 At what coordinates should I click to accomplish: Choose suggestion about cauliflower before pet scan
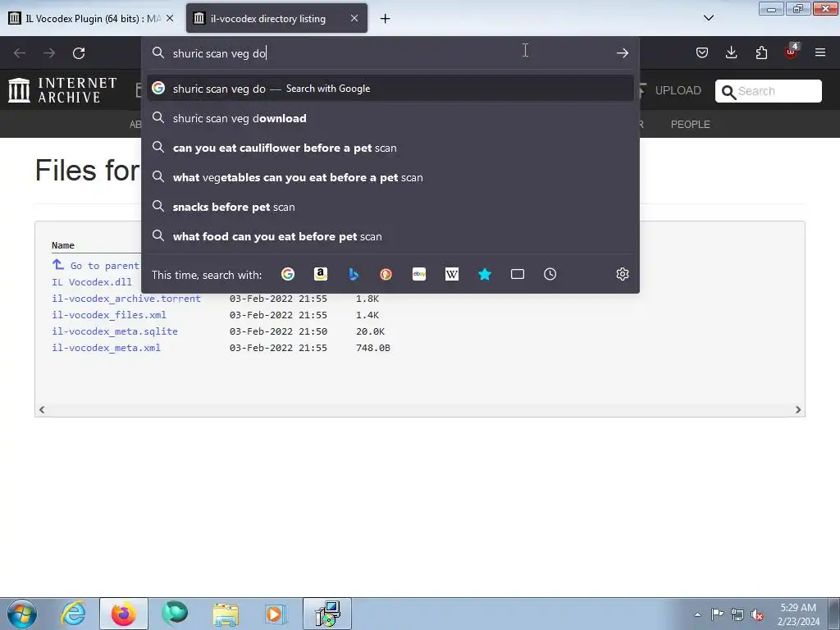coord(390,148)
